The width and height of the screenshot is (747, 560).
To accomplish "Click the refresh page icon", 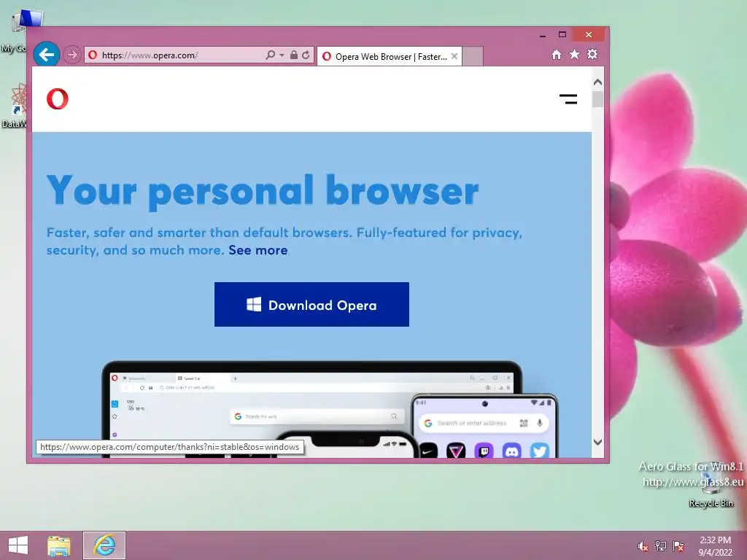I will pos(306,55).
